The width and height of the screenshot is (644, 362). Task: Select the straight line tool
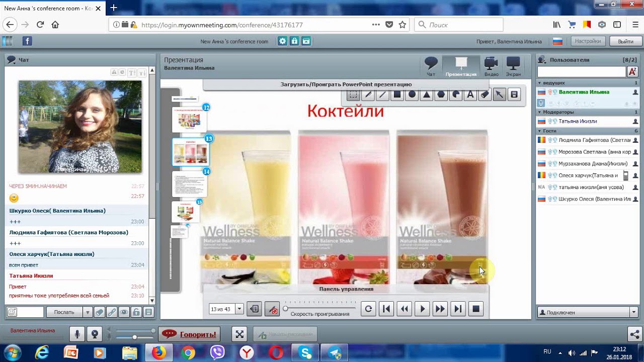coord(382,95)
